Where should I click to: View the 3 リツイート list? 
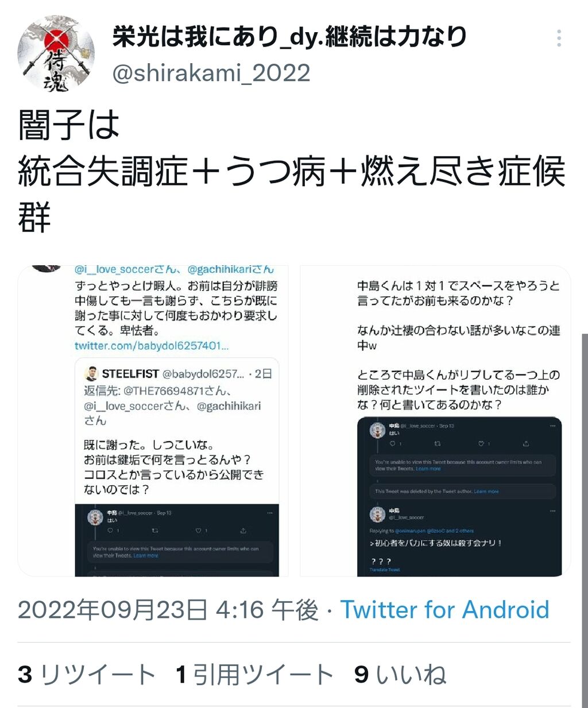point(87,675)
